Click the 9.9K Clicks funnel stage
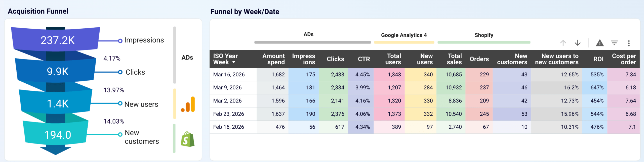This screenshot has width=644, height=162. coord(58,72)
